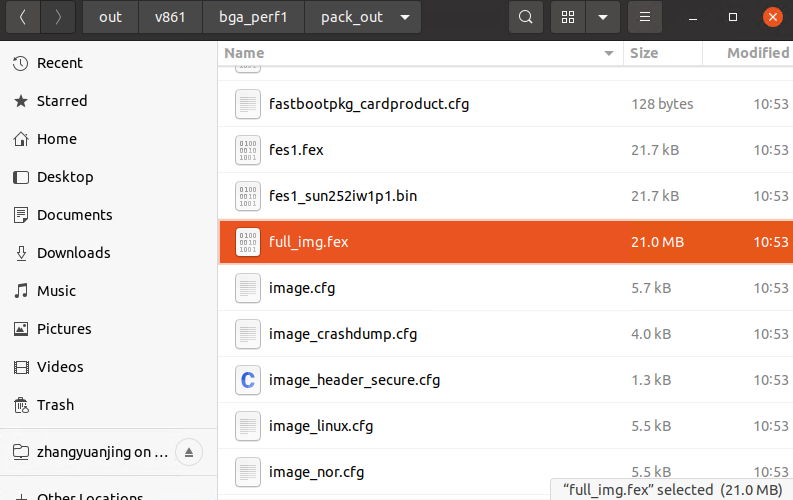
Task: Open the view options dropdown arrow
Action: [602, 18]
